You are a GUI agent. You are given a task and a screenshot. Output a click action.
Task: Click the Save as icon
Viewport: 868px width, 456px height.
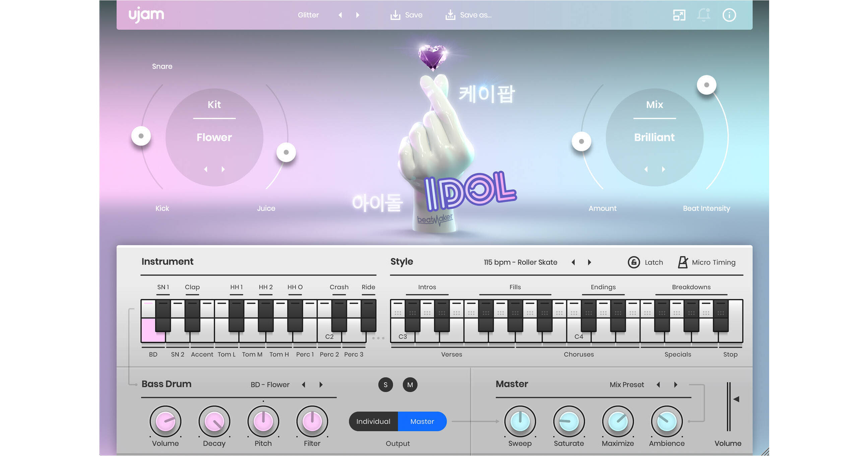click(450, 14)
